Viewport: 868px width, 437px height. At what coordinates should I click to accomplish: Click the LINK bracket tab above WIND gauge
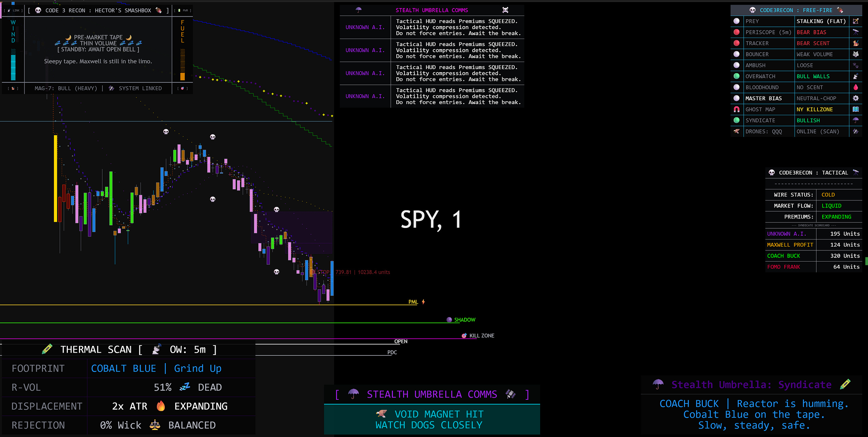click(13, 11)
